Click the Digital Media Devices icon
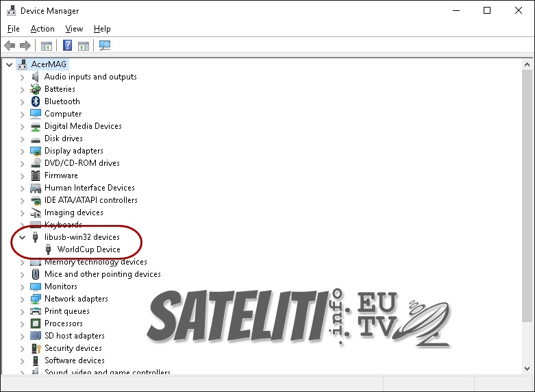This screenshot has width=535, height=392. 36,126
